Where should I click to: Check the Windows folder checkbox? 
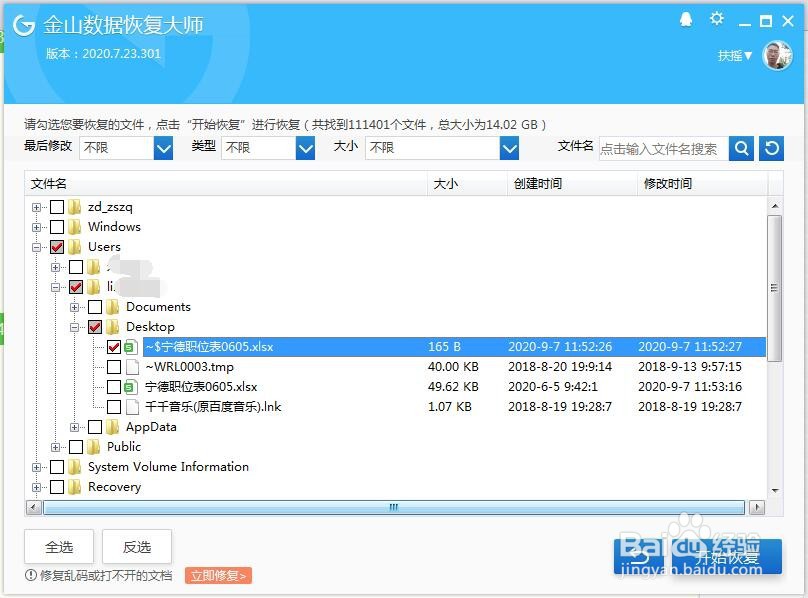[57, 227]
